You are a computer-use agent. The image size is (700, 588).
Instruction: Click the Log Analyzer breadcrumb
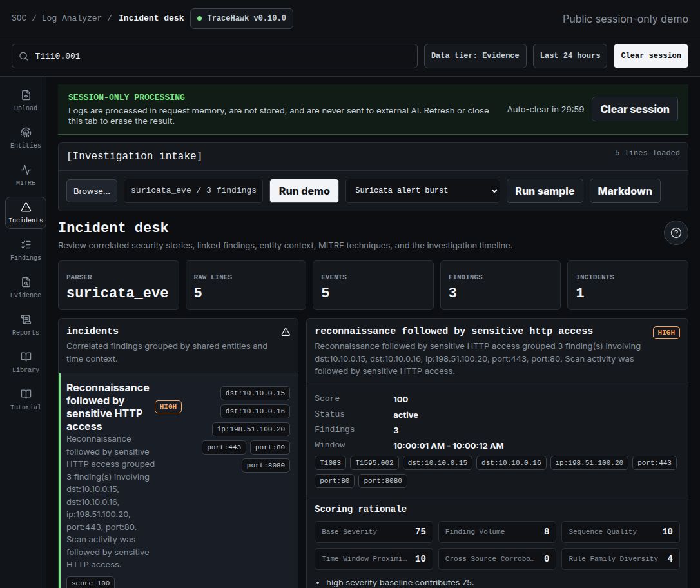[x=72, y=18]
